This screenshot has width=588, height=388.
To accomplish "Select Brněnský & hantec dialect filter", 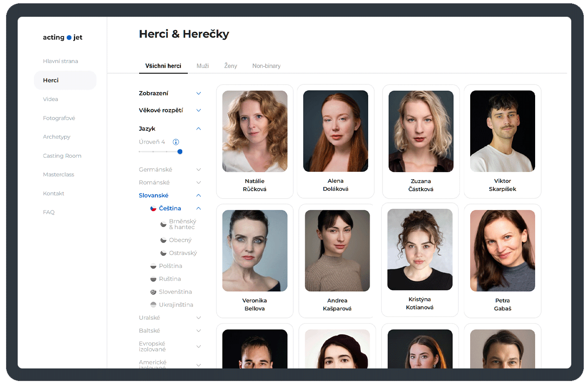I will pos(183,224).
